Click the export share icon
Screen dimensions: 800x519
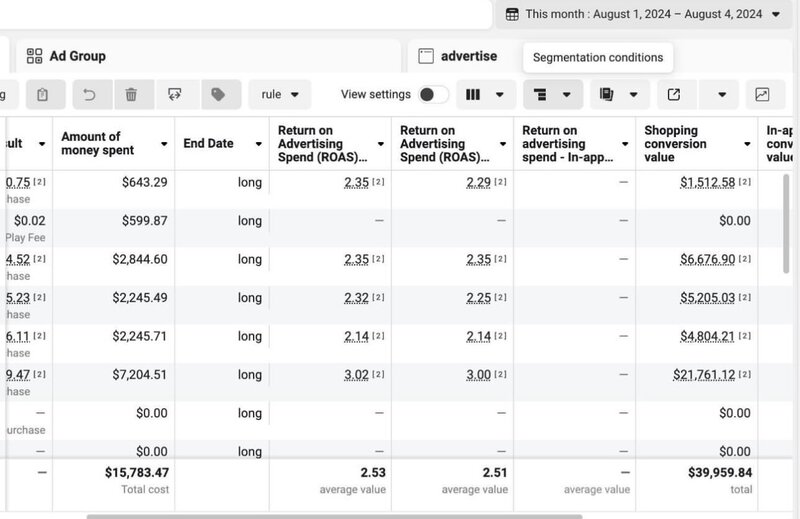[674, 95]
